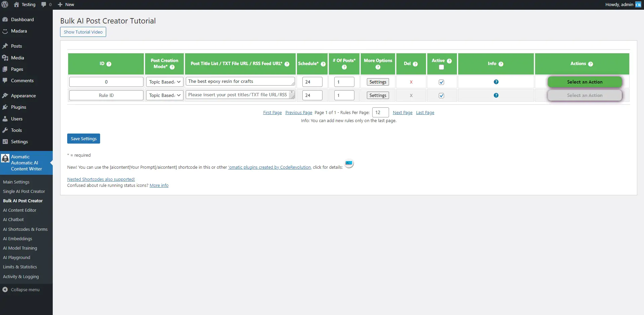Click the gray X in Rule ID row

(x=411, y=96)
